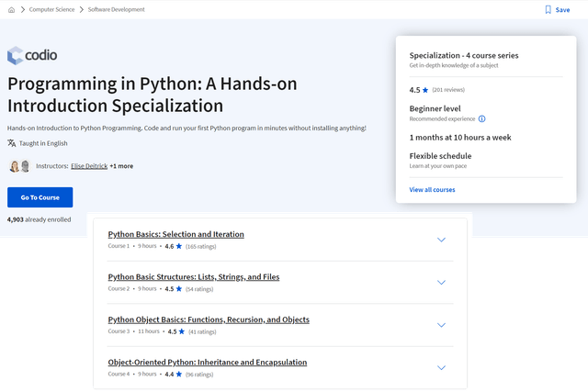The height and width of the screenshot is (392, 588).
Task: Open the Object-Oriented Python course title link
Action: [207, 362]
